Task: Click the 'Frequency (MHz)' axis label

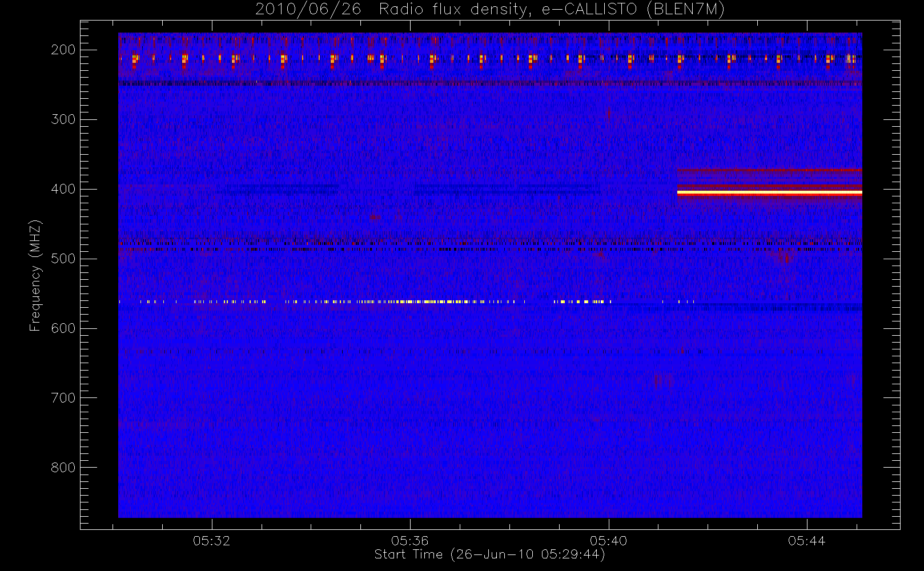Action: 35,275
